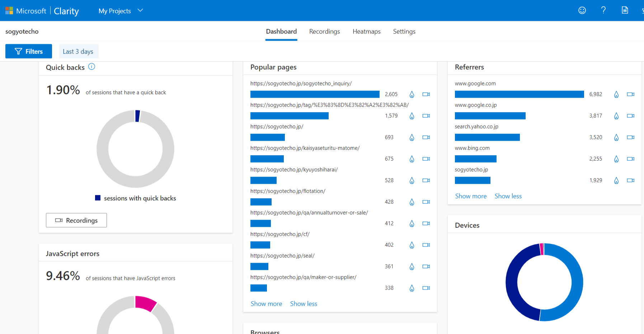Open the Filters panel
The height and width of the screenshot is (334, 644).
click(29, 51)
